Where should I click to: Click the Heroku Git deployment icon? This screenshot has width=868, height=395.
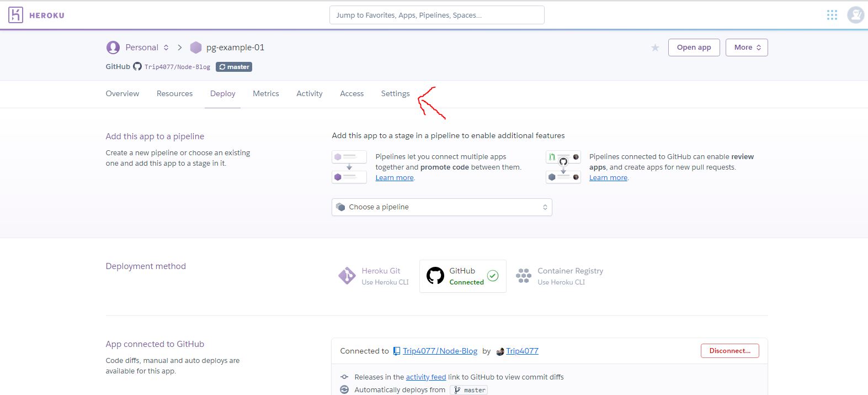pos(347,275)
